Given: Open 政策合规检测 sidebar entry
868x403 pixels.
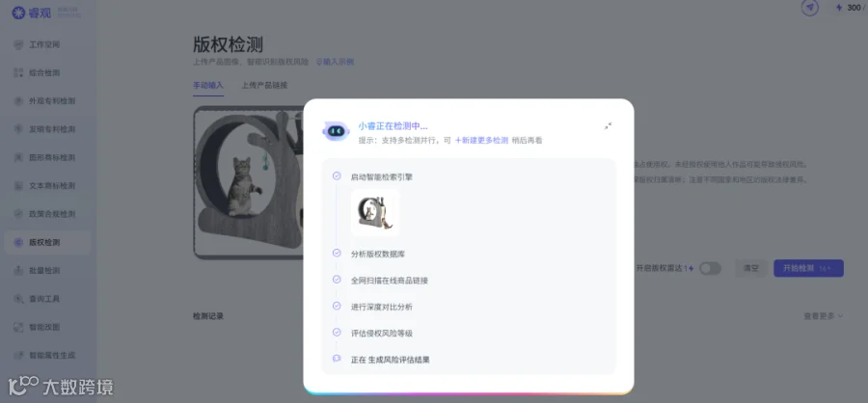Looking at the screenshot, I should 47,214.
